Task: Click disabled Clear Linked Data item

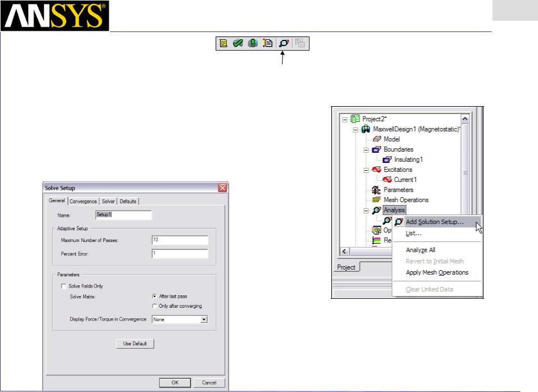Action: pos(437,289)
